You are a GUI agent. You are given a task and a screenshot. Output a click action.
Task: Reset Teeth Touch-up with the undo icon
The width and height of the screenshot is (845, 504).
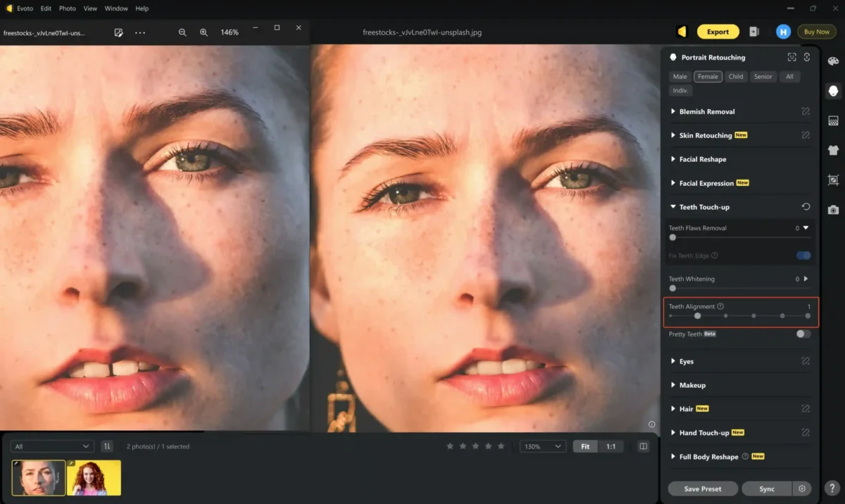click(806, 207)
